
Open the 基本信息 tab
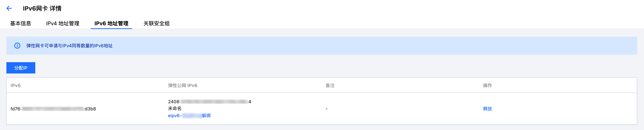click(20, 23)
